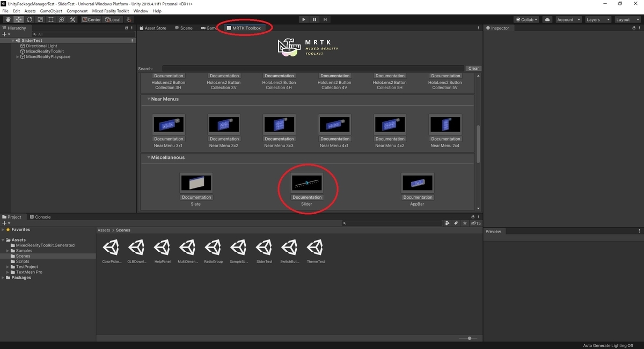Open the Component menu
Image resolution: width=644 pixels, height=349 pixels.
(x=77, y=11)
